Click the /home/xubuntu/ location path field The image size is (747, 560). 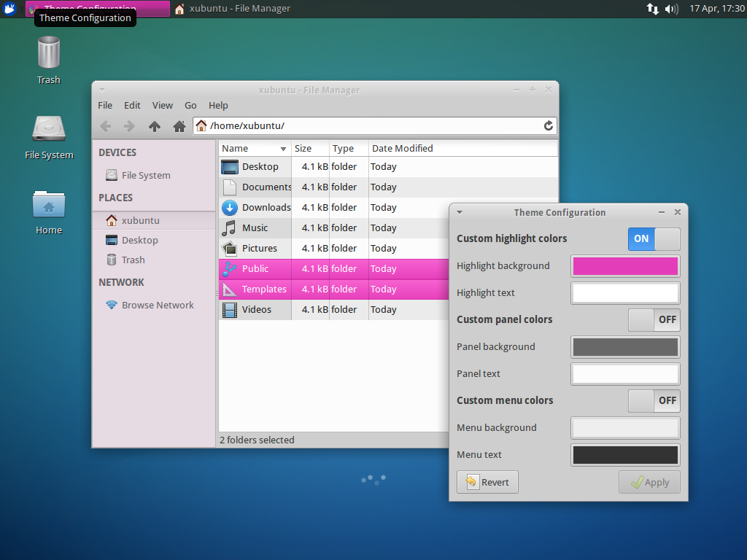[x=372, y=125]
